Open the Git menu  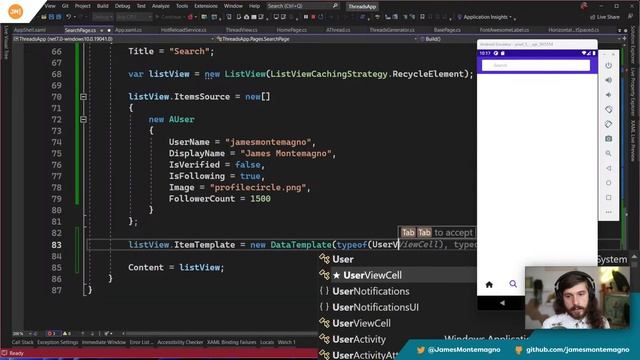click(x=65, y=6)
